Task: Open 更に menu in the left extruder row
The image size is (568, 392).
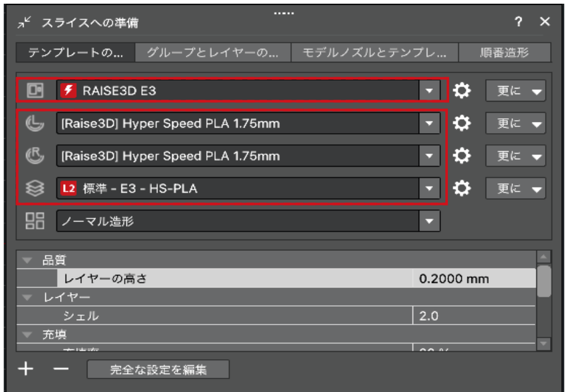Action: [515, 123]
